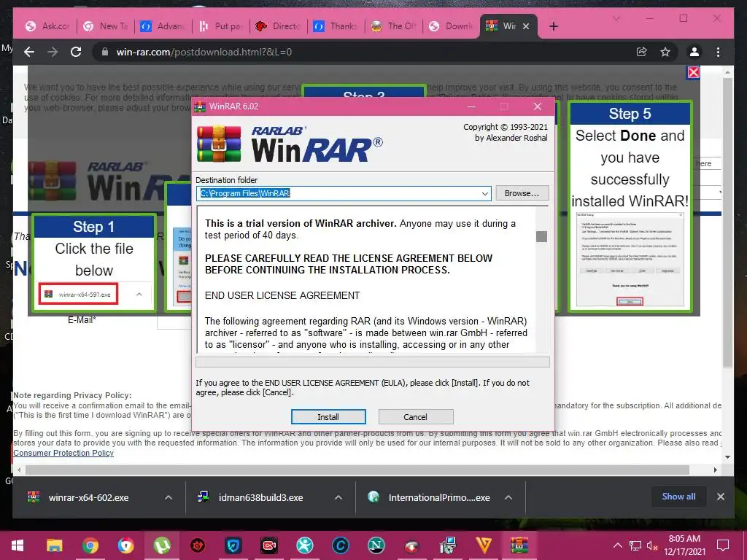
Task: Click the browser forward arrow
Action: [53, 52]
